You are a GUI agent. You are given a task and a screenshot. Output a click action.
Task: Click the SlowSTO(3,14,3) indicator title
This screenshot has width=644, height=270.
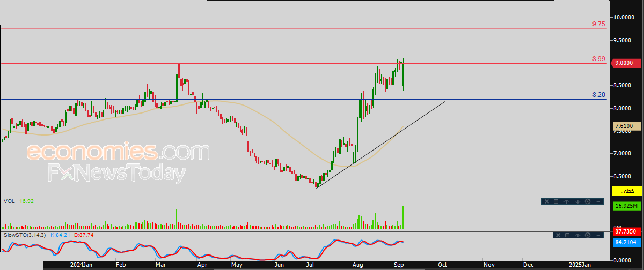[x=25, y=235]
